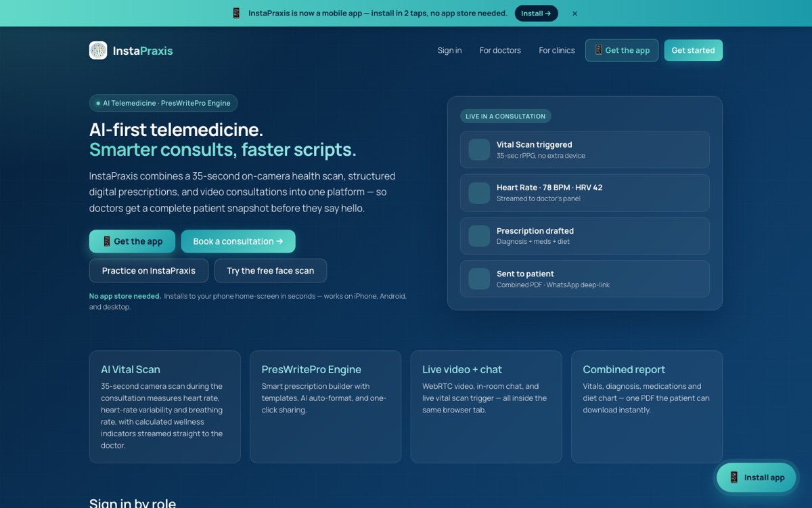Viewport: 812px width, 508px height.
Task: Click the floating Install app button
Action: (757, 478)
